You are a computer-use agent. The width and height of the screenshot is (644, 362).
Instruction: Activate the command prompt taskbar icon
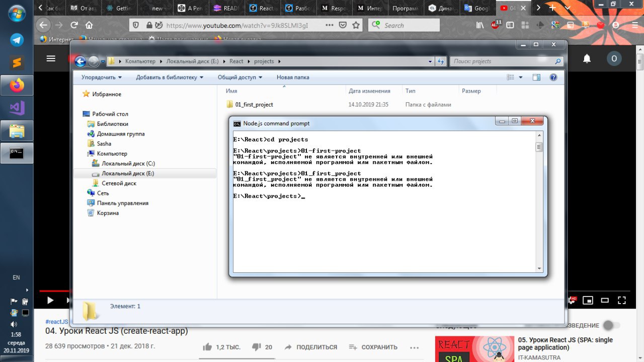(17, 153)
